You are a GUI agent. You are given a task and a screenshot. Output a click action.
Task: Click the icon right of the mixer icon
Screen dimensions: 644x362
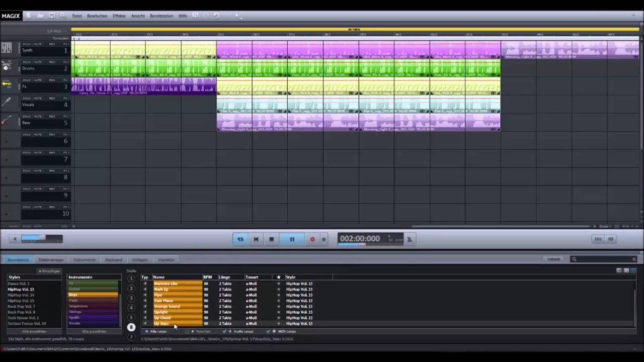(610, 239)
